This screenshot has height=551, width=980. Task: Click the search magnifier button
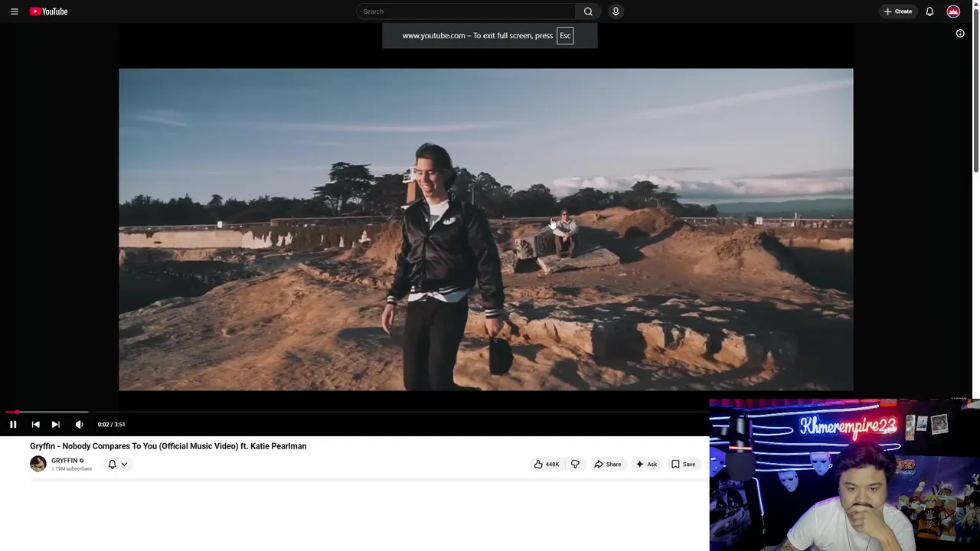point(588,11)
